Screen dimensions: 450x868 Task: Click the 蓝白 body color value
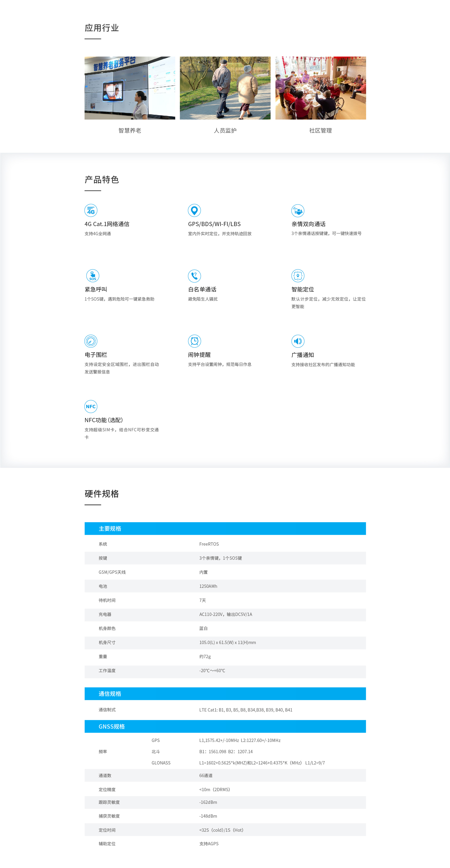point(203,628)
